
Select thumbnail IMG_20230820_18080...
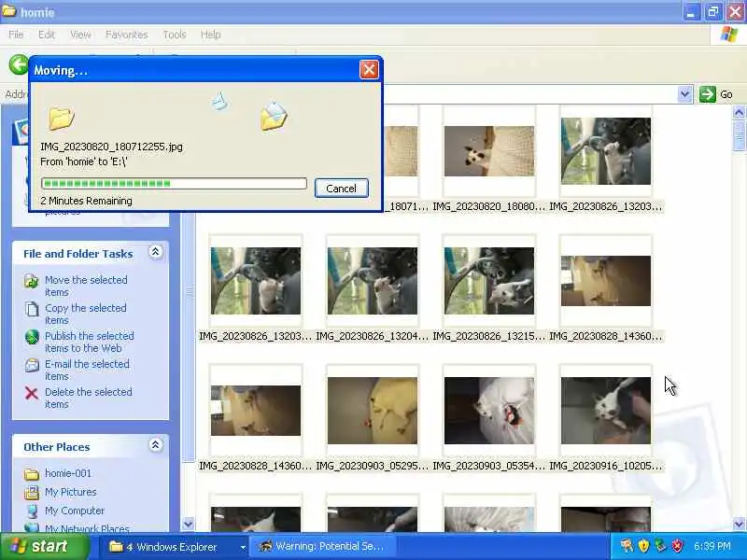489,151
